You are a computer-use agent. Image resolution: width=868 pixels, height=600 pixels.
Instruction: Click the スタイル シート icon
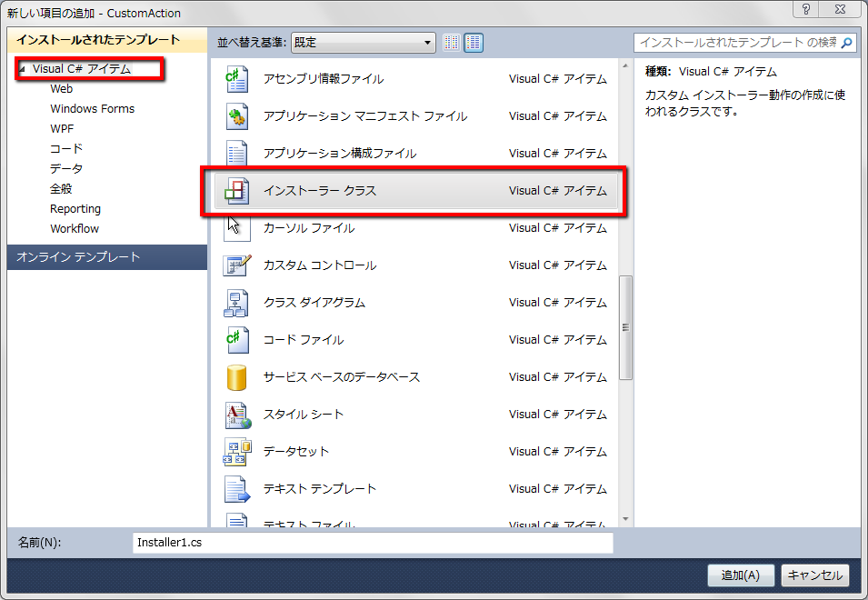(x=238, y=415)
